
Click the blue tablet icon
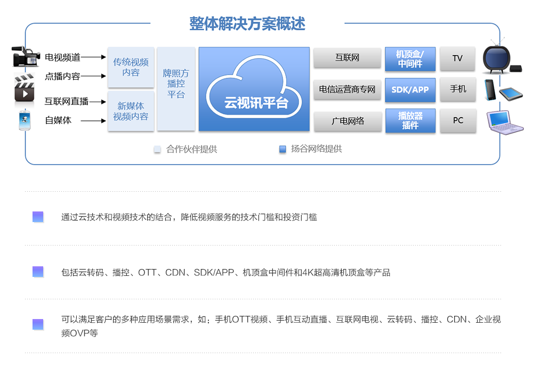pyautogui.click(x=511, y=94)
